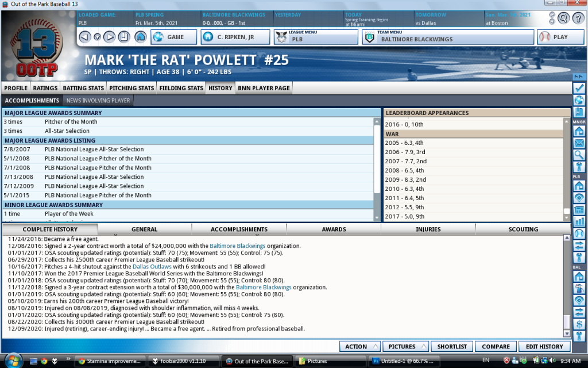Open the League Menu PLB dropdown
This screenshot has width=588, height=368.
coord(316,37)
